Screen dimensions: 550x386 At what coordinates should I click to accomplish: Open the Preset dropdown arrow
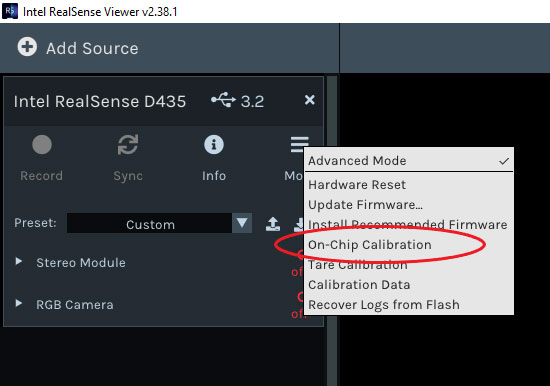[x=242, y=223]
